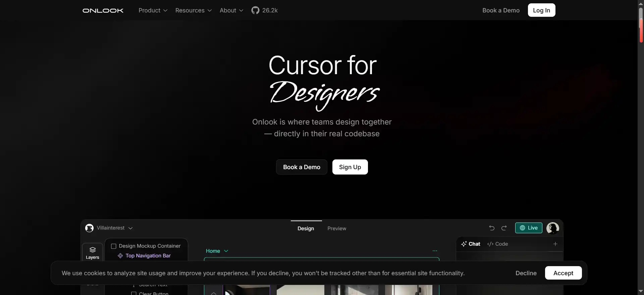Open the GitHub repository icon
Screen dimensions: 644x295
255,10
